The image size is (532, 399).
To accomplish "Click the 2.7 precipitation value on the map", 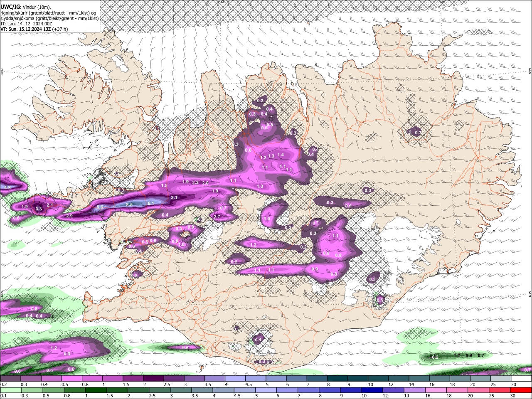I will coord(217,217).
